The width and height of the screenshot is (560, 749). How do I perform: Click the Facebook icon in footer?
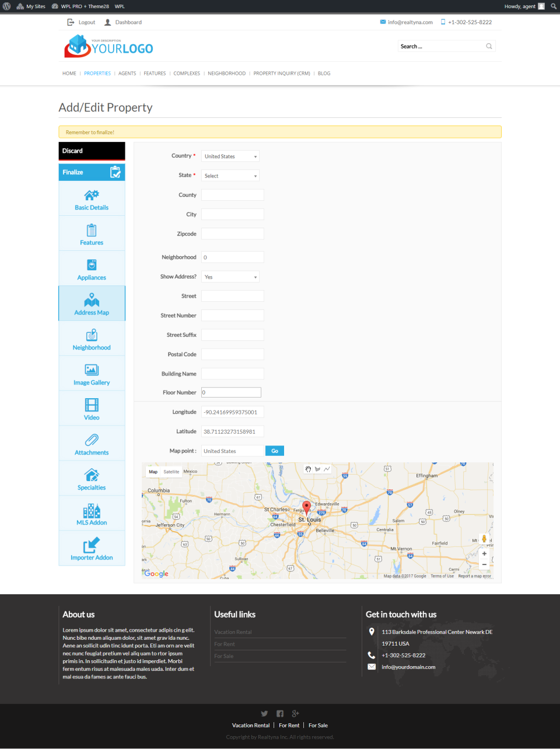coord(280,713)
